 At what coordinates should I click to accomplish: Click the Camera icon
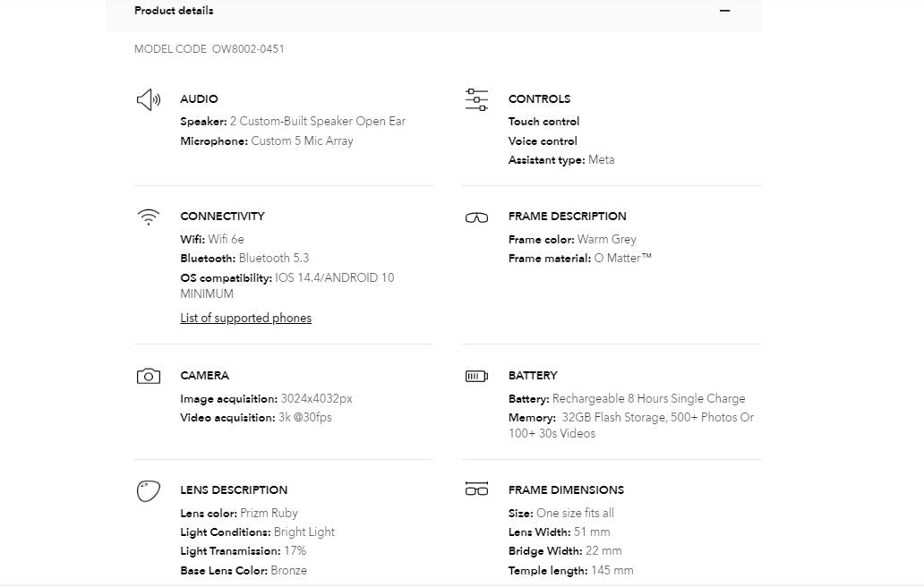pos(149,377)
